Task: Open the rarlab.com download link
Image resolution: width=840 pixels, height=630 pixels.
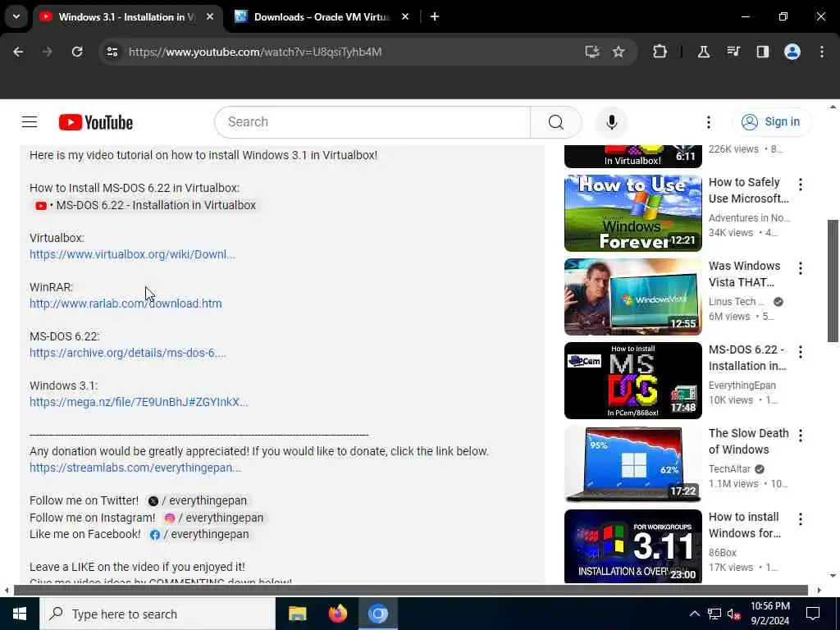Action: (x=126, y=304)
